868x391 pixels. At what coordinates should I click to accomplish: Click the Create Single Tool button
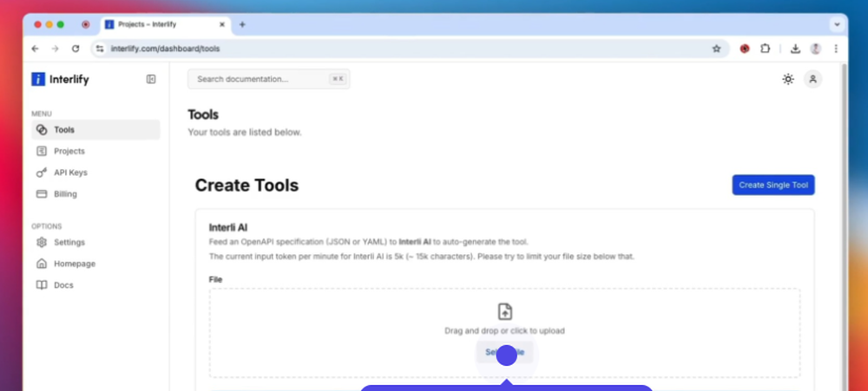pos(773,186)
